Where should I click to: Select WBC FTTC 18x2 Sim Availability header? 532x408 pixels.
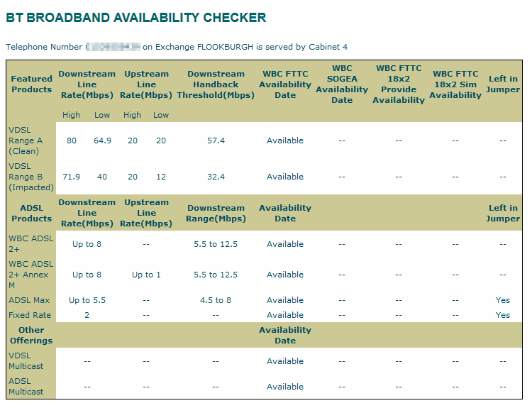pos(455,84)
